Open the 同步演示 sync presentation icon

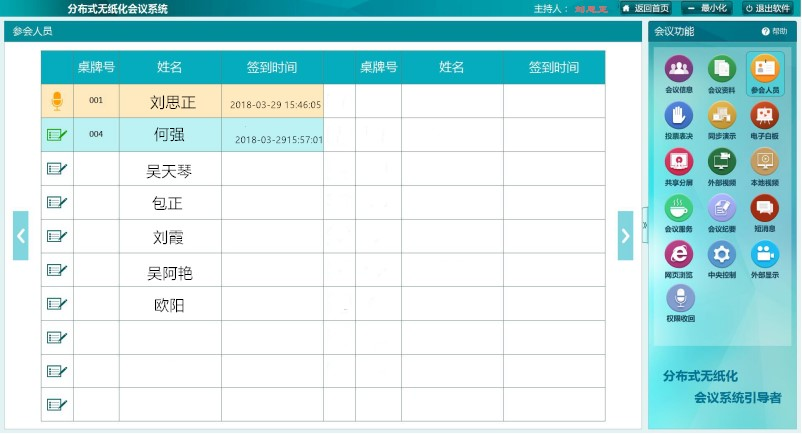[x=721, y=116]
